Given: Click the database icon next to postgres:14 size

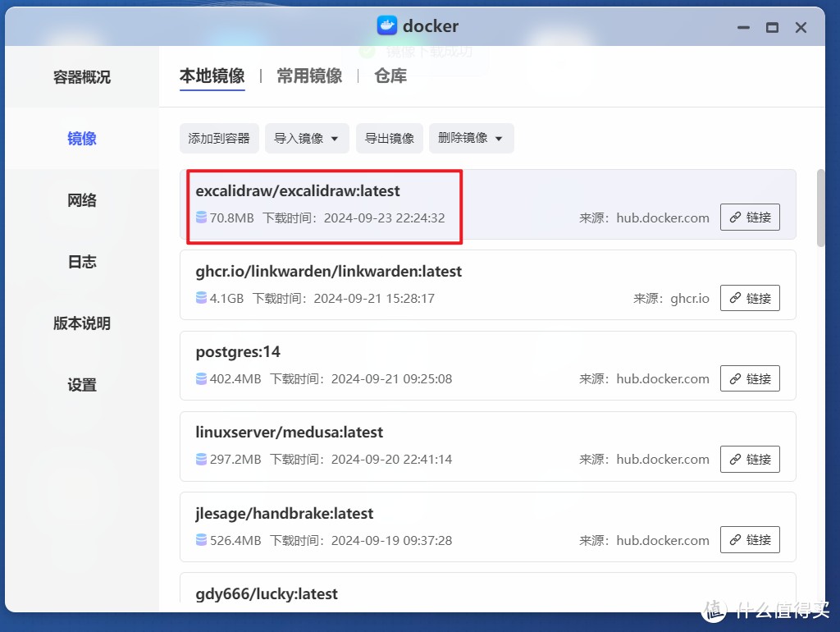Looking at the screenshot, I should (x=201, y=378).
